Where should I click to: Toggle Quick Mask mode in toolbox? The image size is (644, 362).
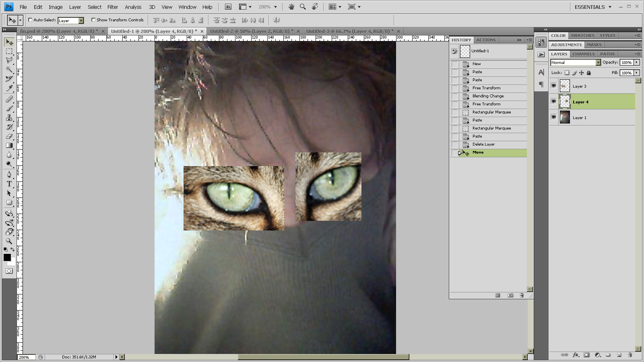(9, 271)
